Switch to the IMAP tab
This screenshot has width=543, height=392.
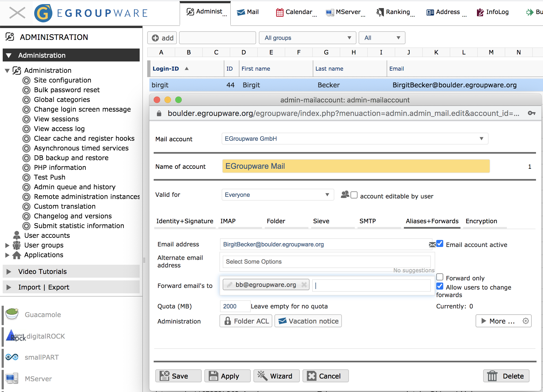click(228, 221)
